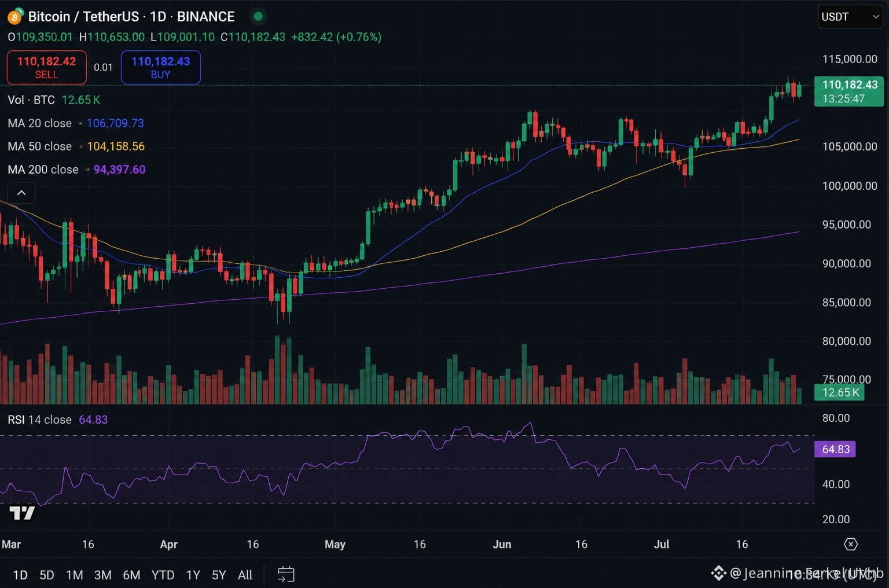889x588 pixels.
Task: Click the MA 200 value 94,397.60
Action: point(119,170)
